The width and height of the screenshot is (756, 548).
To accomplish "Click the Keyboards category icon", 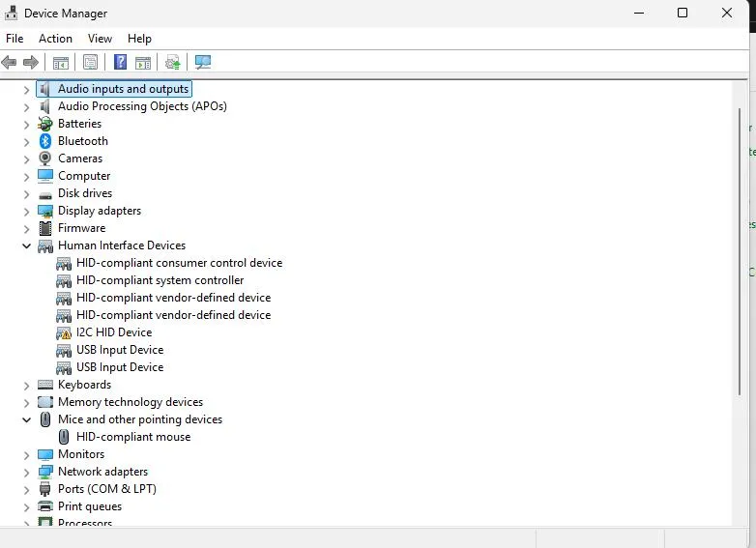I will (x=45, y=385).
